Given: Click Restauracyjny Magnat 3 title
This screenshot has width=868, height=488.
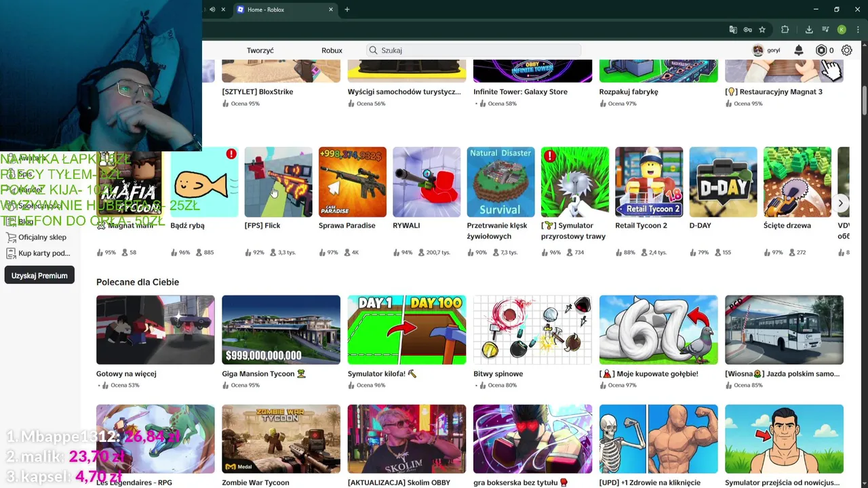Looking at the screenshot, I should [774, 91].
